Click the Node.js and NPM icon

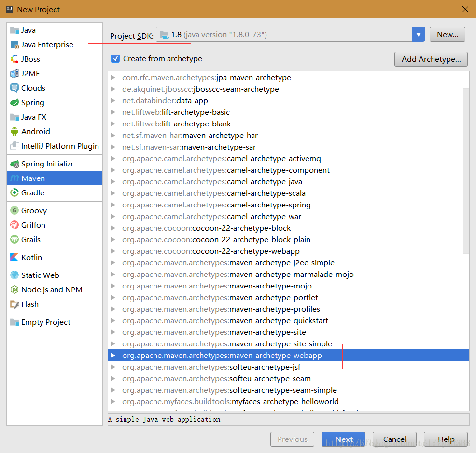(14, 290)
